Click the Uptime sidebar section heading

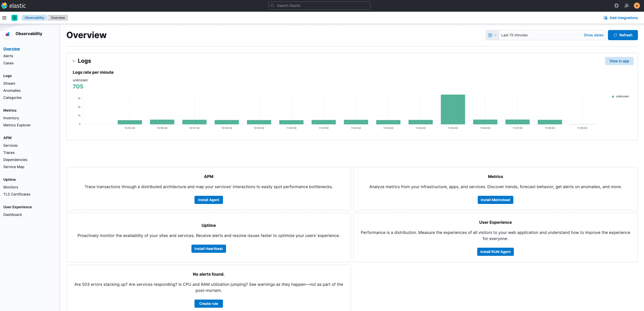pyautogui.click(x=9, y=180)
